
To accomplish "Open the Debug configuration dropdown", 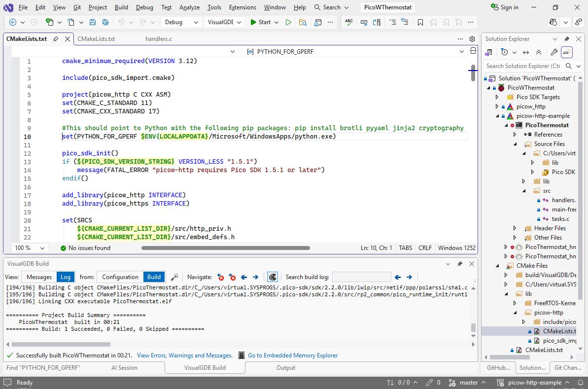I will (181, 22).
